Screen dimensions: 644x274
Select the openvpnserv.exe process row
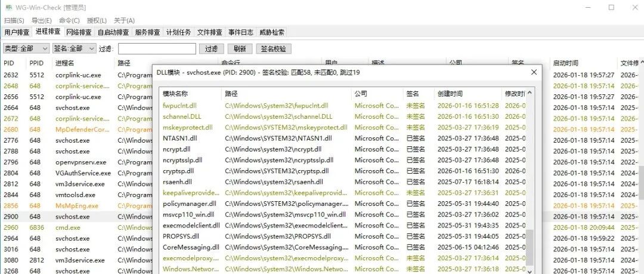click(77, 162)
